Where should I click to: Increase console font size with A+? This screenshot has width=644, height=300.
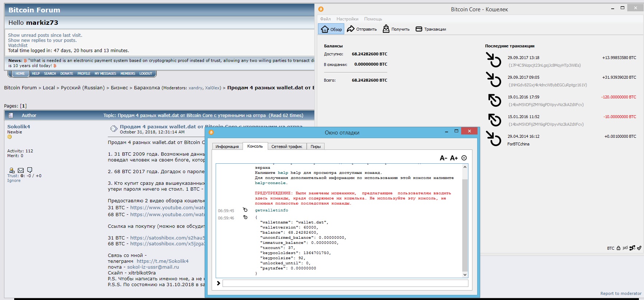click(x=453, y=158)
